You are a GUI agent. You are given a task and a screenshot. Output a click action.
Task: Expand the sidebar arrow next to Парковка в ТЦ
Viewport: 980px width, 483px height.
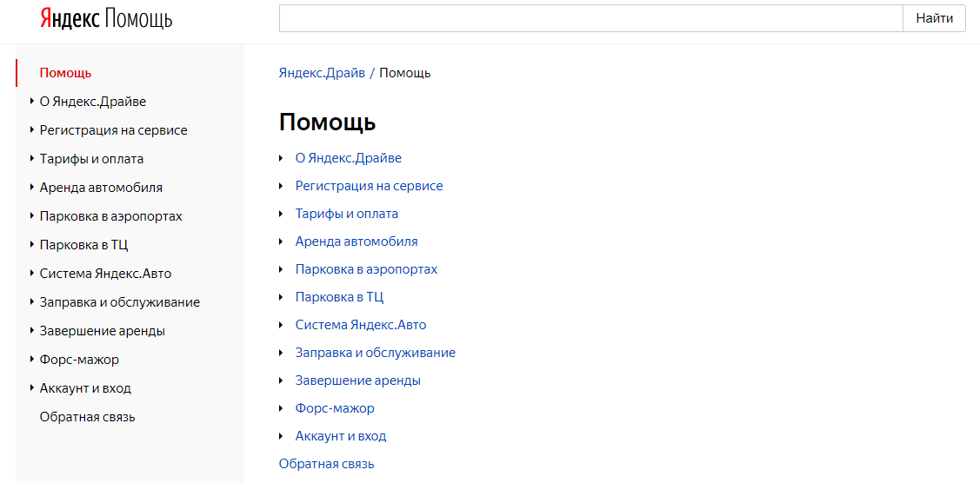coord(32,245)
